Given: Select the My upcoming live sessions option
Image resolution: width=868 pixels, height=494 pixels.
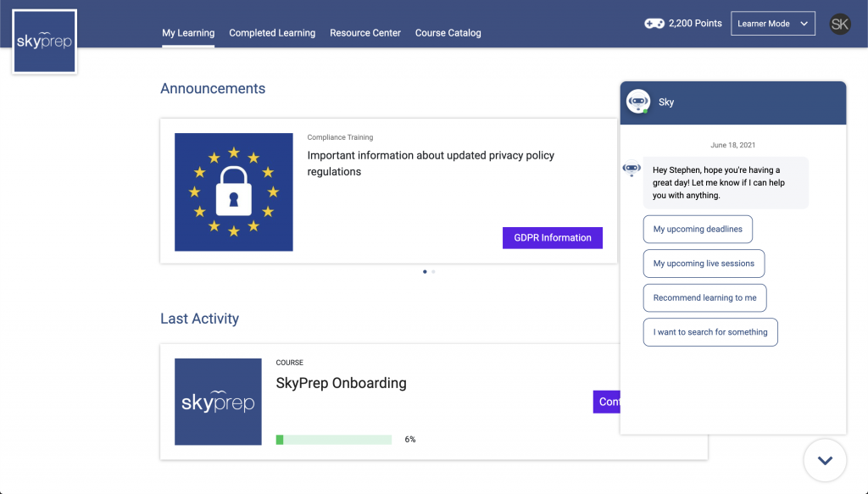Looking at the screenshot, I should (704, 264).
